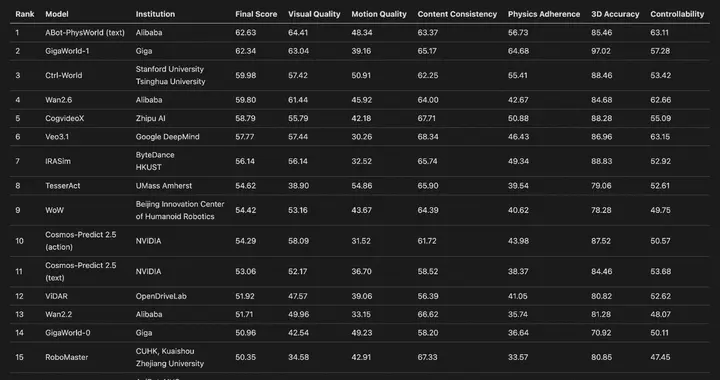Click the motion quality value 30.26
The image size is (720, 380).
click(x=361, y=136)
